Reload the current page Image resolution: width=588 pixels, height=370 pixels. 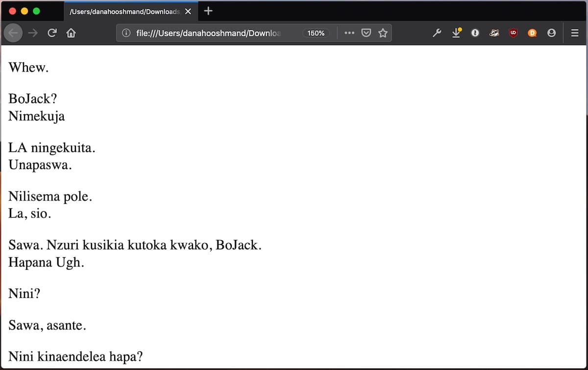pyautogui.click(x=52, y=33)
